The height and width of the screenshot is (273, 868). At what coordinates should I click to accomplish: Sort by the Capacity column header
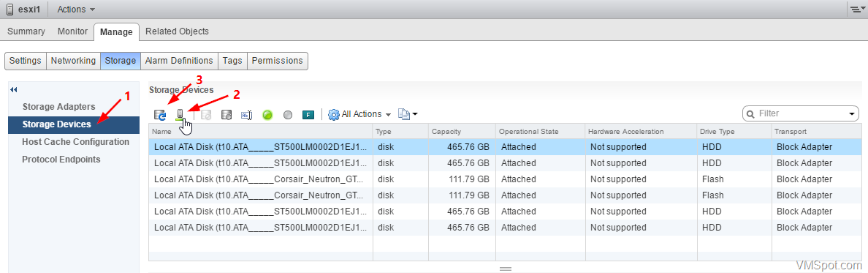pyautogui.click(x=462, y=132)
